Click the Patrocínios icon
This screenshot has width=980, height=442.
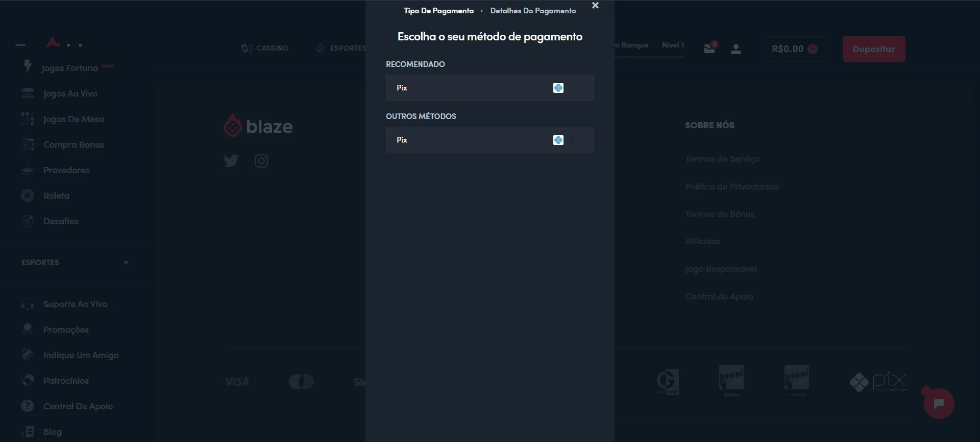click(x=28, y=380)
